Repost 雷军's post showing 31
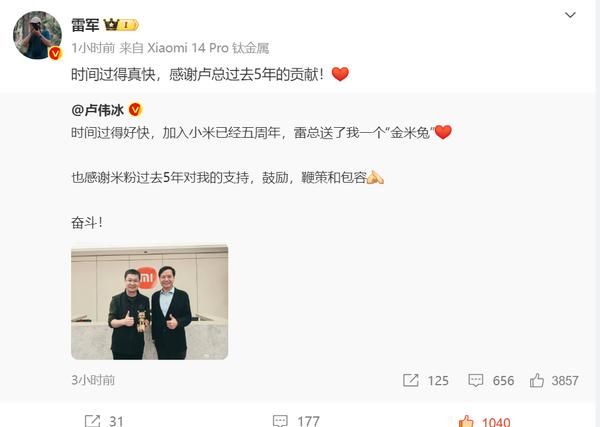Image resolution: width=600 pixels, height=427 pixels. click(104, 421)
